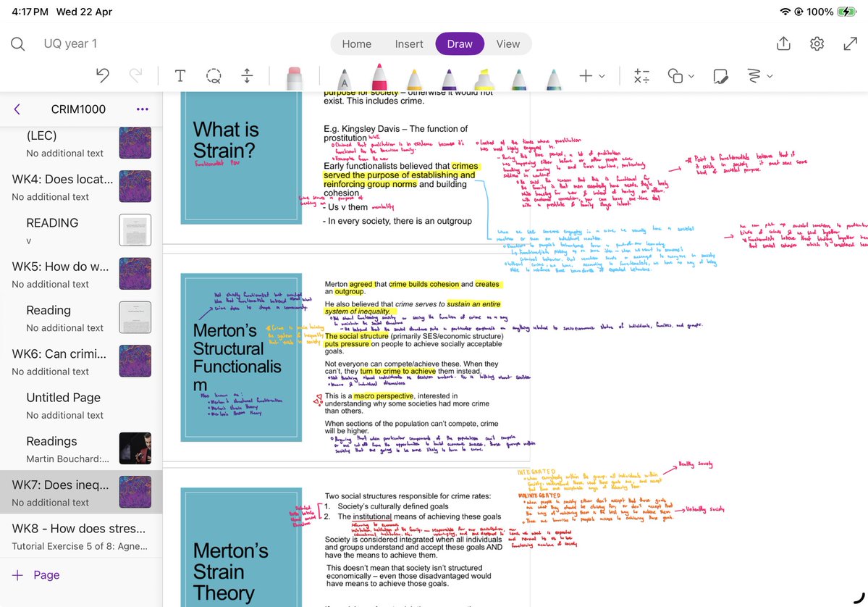The image size is (868, 607).
Task: Select the green-blue gradient pen
Action: point(518,79)
